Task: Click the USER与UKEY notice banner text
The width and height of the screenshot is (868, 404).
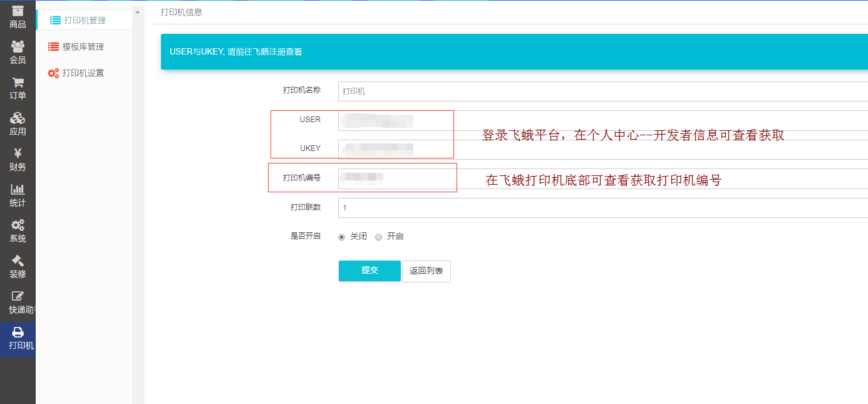Action: point(236,52)
